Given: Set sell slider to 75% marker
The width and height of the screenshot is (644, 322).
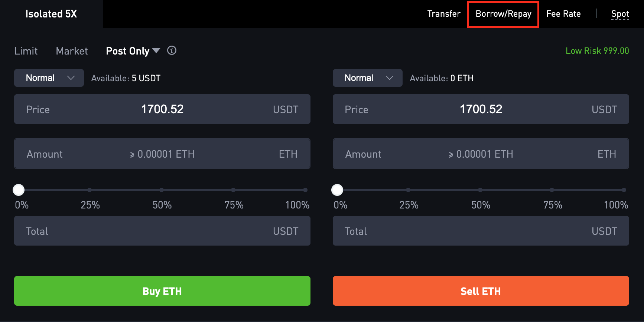Looking at the screenshot, I should pyautogui.click(x=552, y=190).
